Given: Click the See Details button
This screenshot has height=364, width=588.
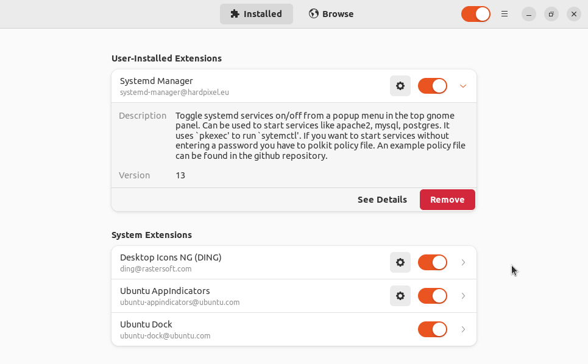Looking at the screenshot, I should tap(382, 200).
